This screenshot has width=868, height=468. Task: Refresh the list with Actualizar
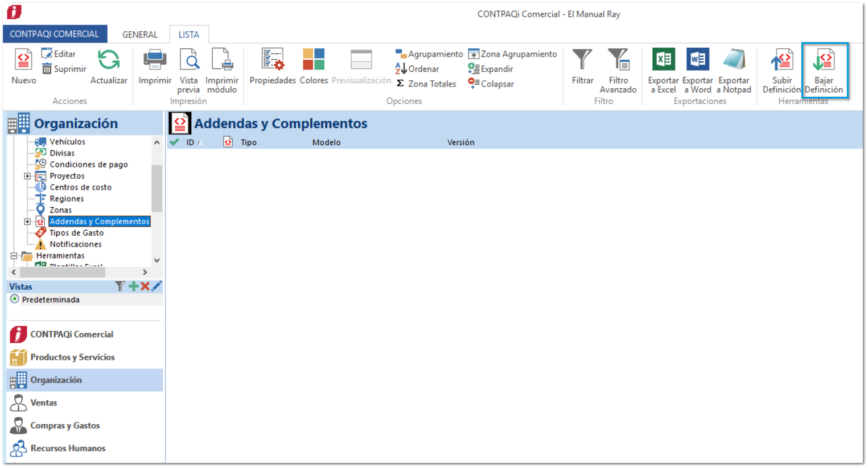tap(108, 60)
